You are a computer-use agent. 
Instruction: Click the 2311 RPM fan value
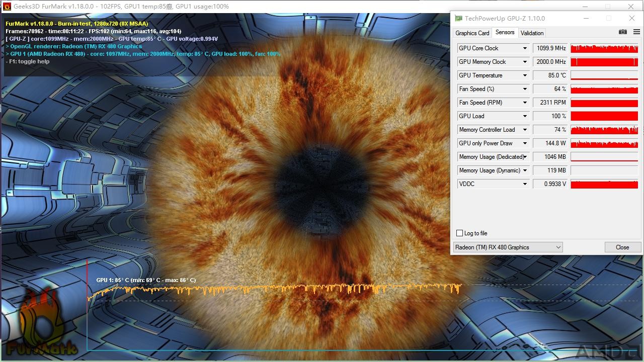pos(550,103)
